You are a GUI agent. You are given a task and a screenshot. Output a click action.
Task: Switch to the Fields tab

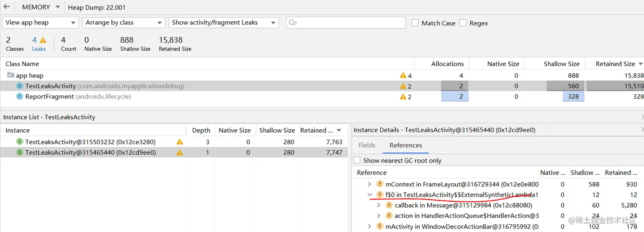[x=367, y=145]
